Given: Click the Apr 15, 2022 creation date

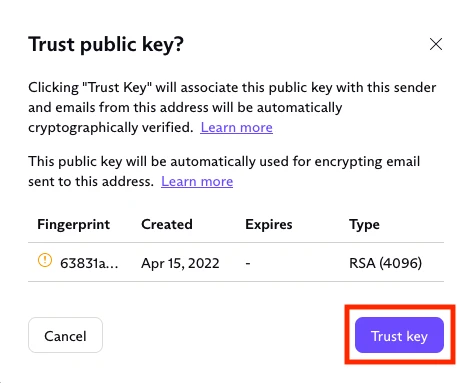Looking at the screenshot, I should point(180,263).
